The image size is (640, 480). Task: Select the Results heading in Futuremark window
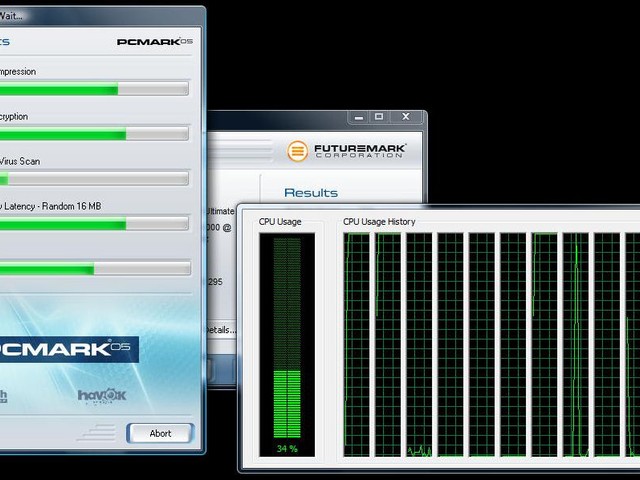point(311,193)
